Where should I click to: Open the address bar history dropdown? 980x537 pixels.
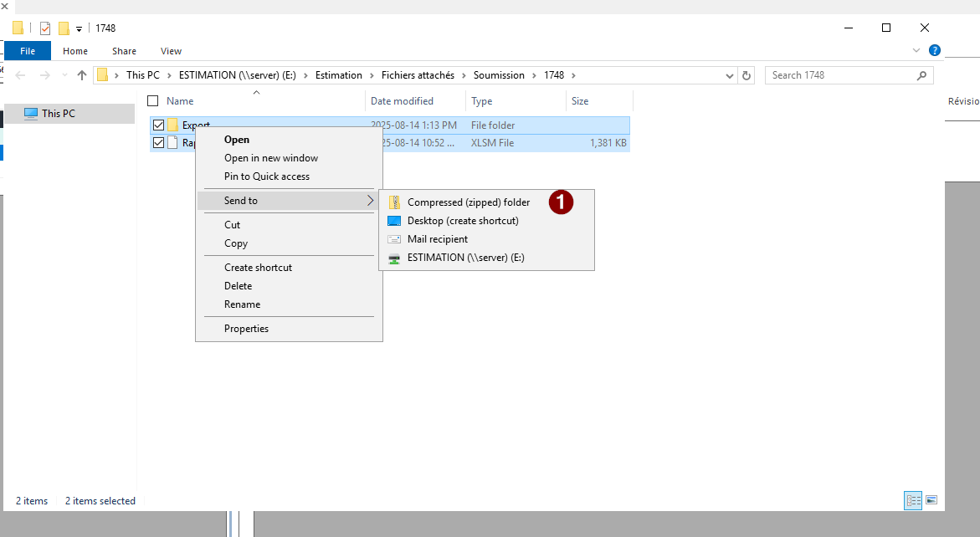pyautogui.click(x=730, y=75)
